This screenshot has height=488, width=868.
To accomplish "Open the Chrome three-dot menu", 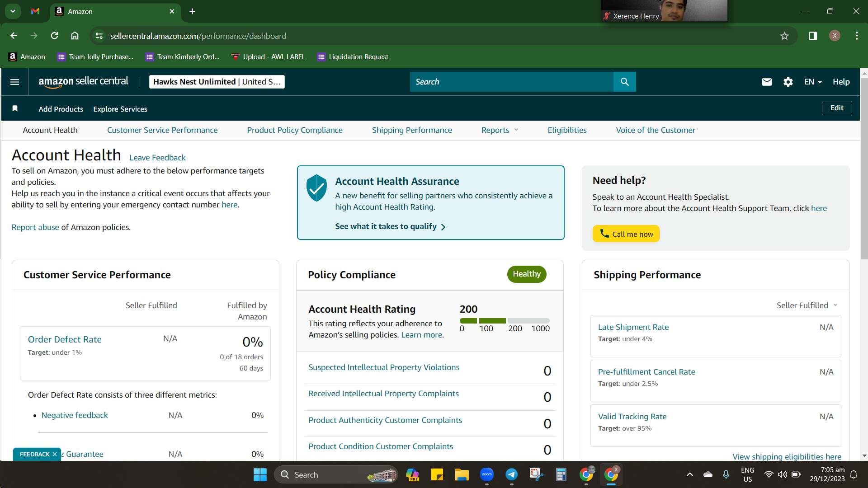I will [857, 36].
